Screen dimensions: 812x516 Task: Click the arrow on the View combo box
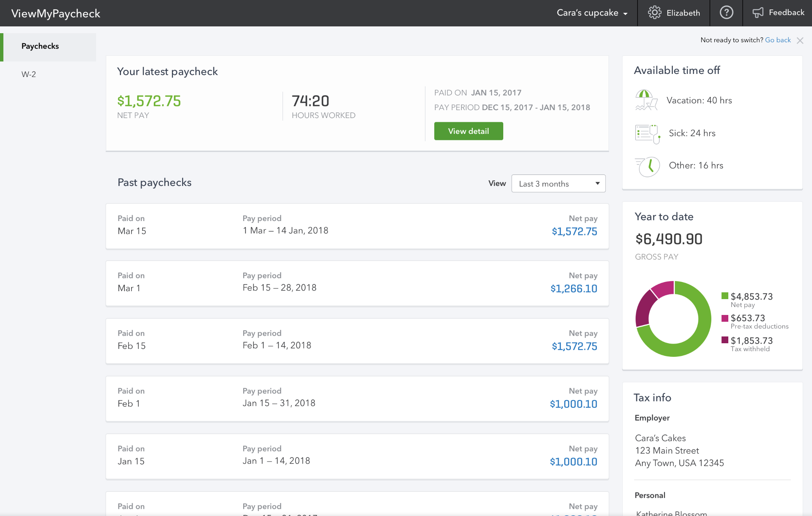click(598, 183)
